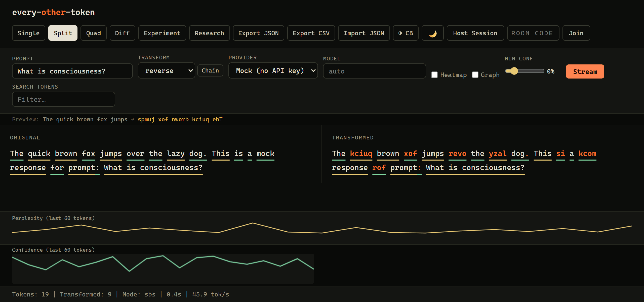Image resolution: width=644 pixels, height=302 pixels.
Task: Click the "Transformed: 9" status entry
Action: pos(86,294)
